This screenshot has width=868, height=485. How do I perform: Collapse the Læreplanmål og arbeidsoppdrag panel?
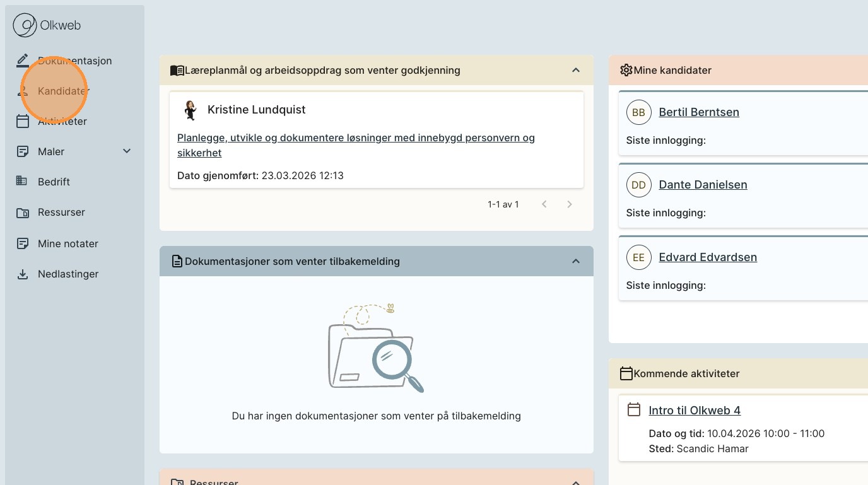pyautogui.click(x=575, y=70)
